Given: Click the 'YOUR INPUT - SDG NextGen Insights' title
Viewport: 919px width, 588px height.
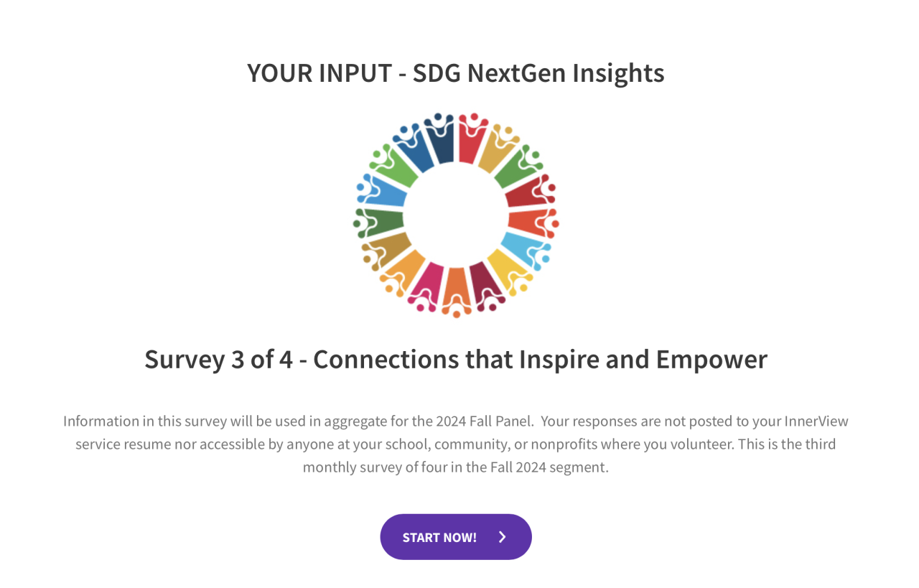Looking at the screenshot, I should point(456,73).
